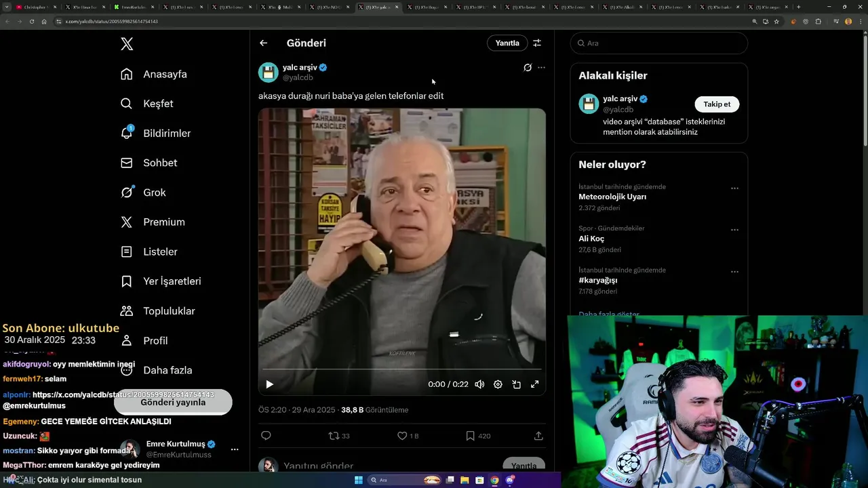Click the Listeler list icon

[127, 251]
